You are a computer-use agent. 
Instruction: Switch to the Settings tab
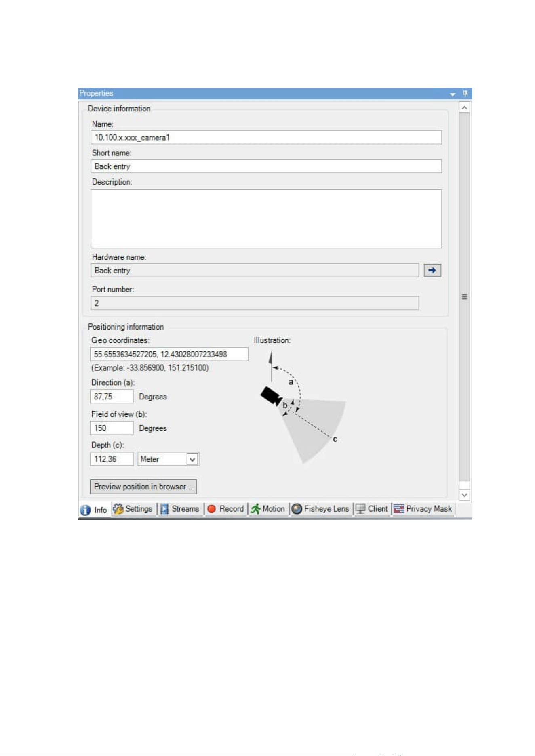pyautogui.click(x=133, y=509)
